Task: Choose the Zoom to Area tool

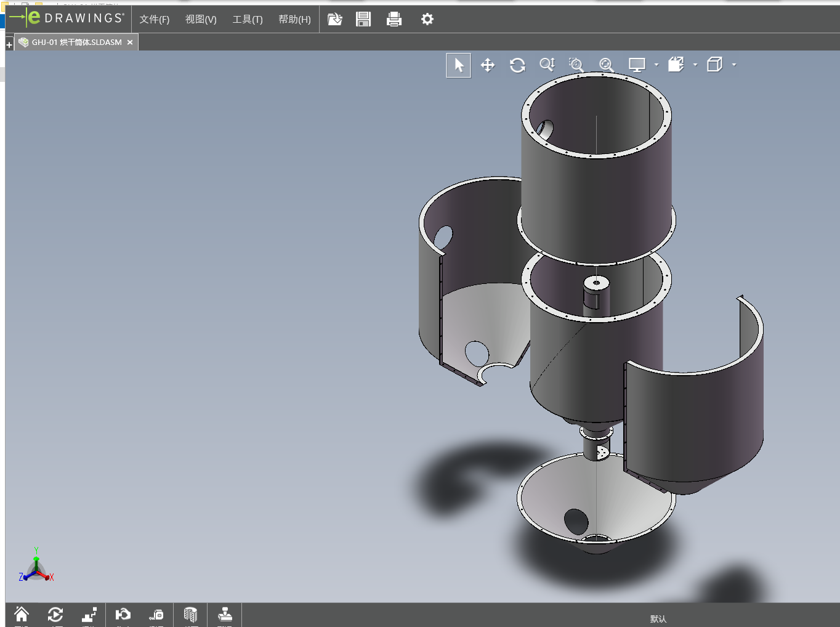Action: (x=576, y=65)
